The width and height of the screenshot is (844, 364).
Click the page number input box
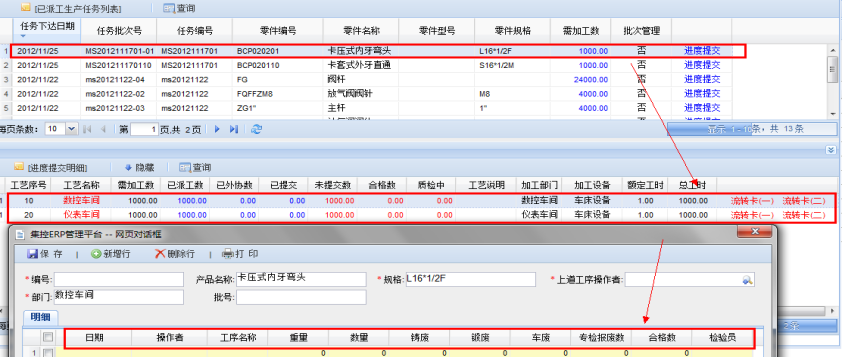pos(144,129)
